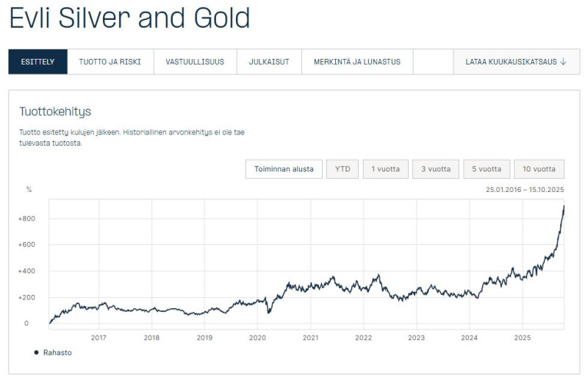Select the 10 vuotta range

[x=539, y=169]
